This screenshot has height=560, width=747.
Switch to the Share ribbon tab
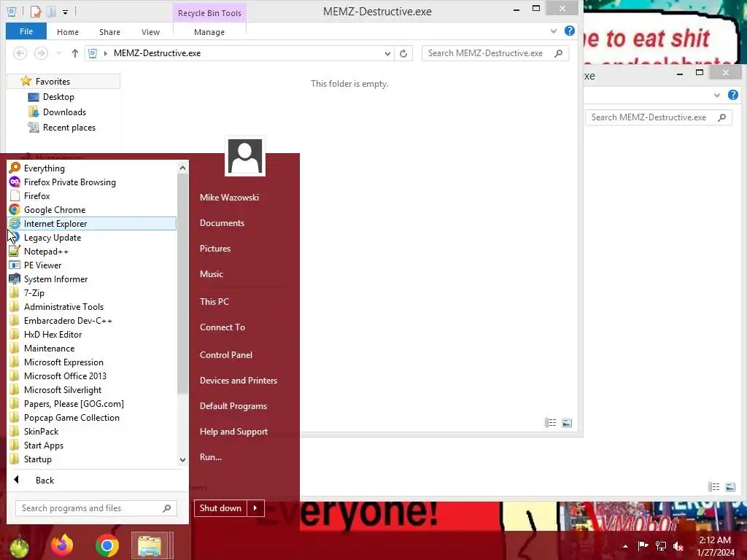click(109, 32)
